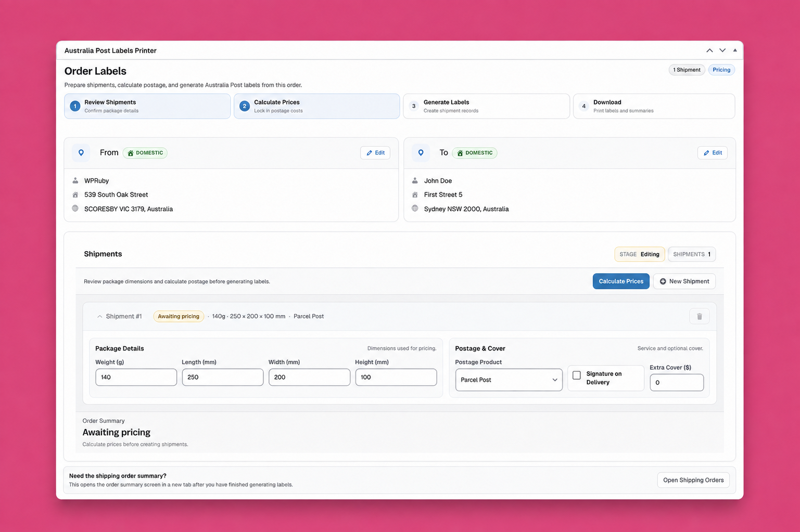Image resolution: width=800 pixels, height=532 pixels.
Task: Click step 1 circle in Review Shipments
Action: point(75,106)
